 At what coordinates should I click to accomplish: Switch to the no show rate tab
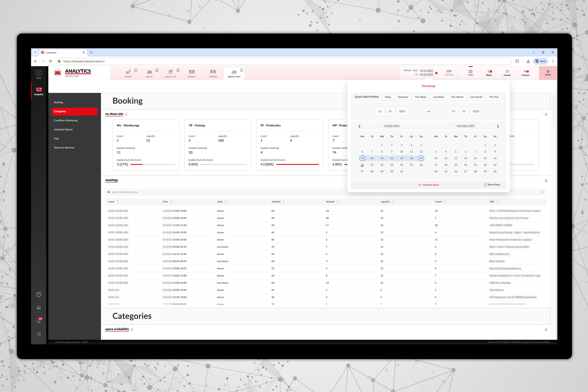(114, 114)
